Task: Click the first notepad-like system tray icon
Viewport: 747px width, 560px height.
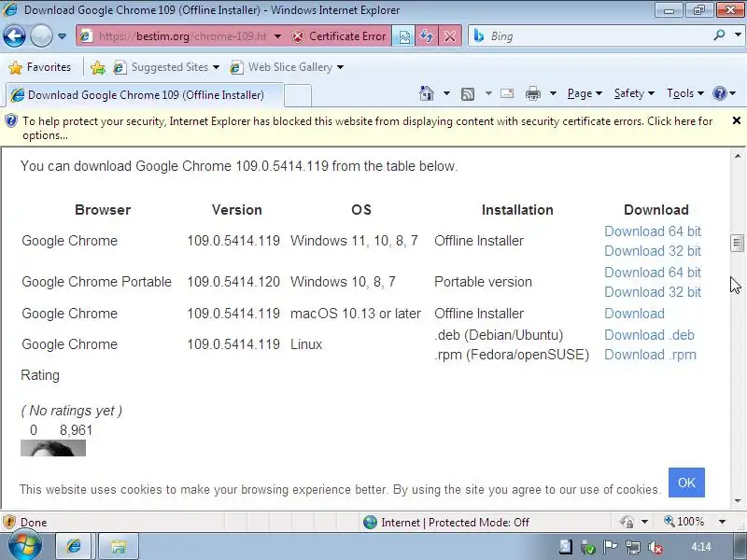Action: 566,547
